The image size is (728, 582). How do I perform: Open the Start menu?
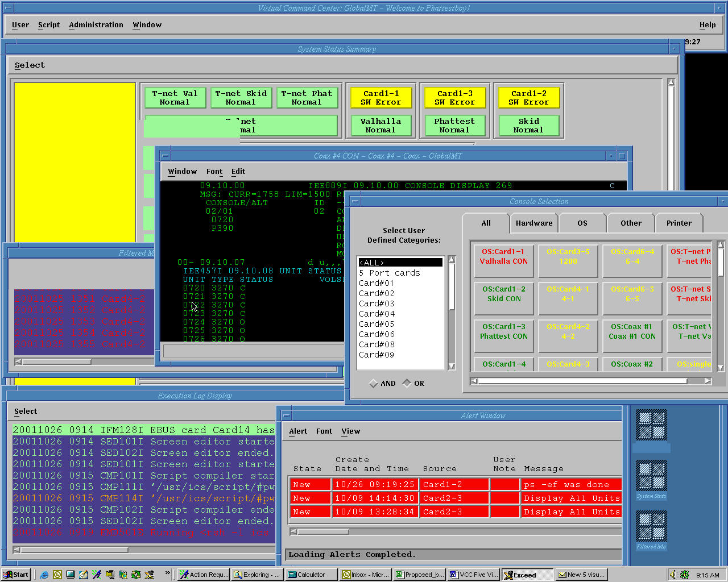pyautogui.click(x=16, y=575)
